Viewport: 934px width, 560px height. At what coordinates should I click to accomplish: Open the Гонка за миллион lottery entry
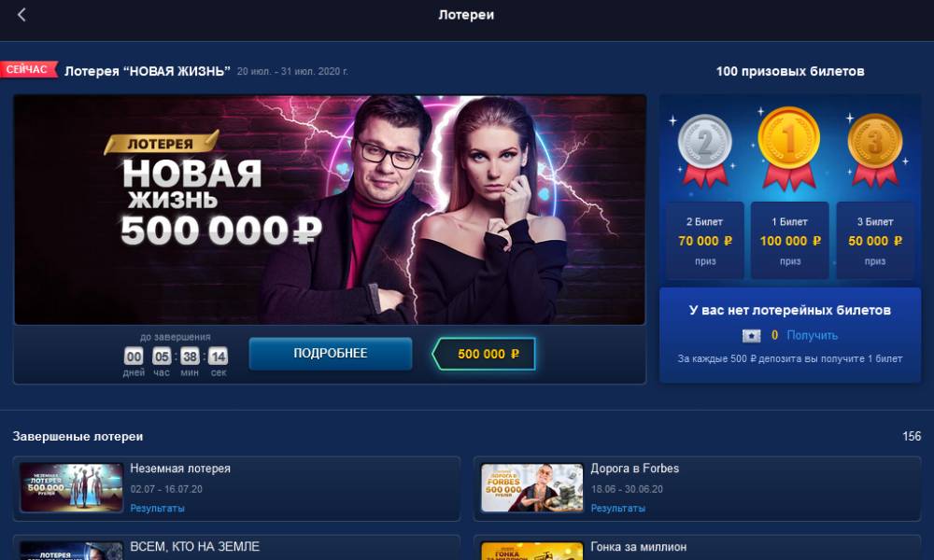click(x=697, y=548)
